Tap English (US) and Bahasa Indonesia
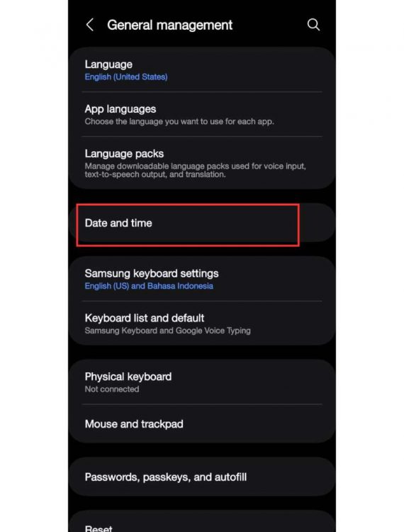 coord(149,286)
